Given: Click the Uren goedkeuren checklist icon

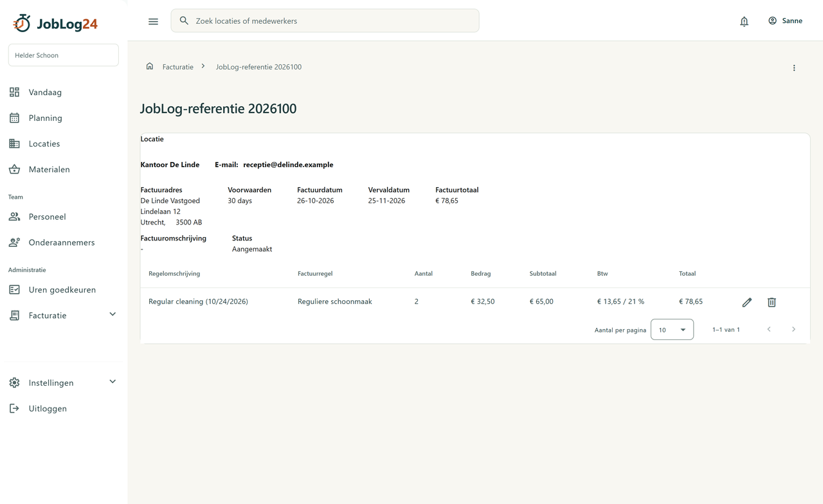Looking at the screenshot, I should 14,290.
